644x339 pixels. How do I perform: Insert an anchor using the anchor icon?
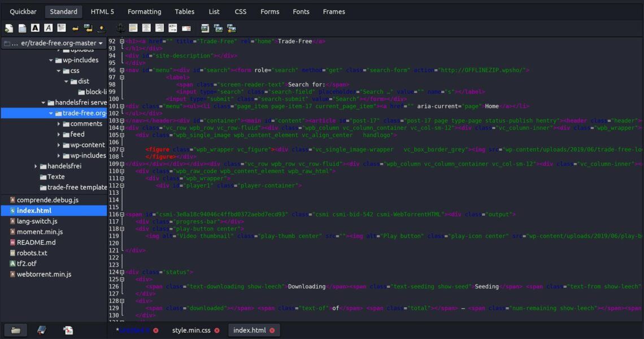coord(120,28)
